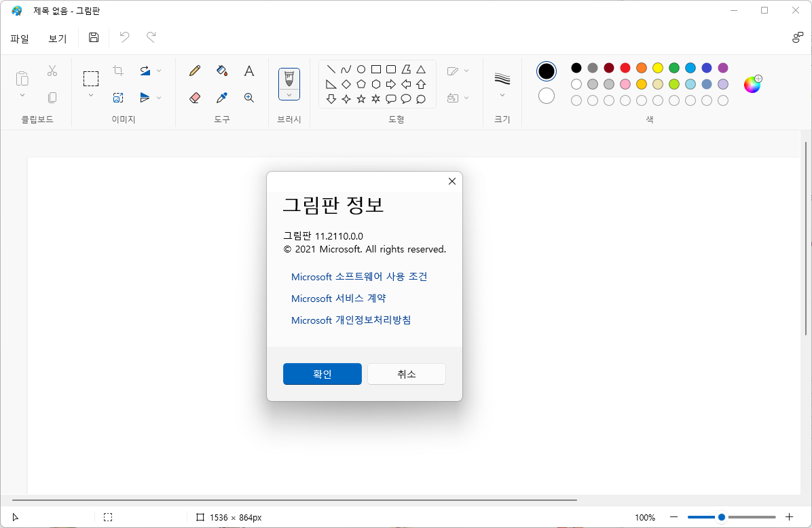This screenshot has height=528, width=812.
Task: Click the Undo arrow
Action: (124, 37)
